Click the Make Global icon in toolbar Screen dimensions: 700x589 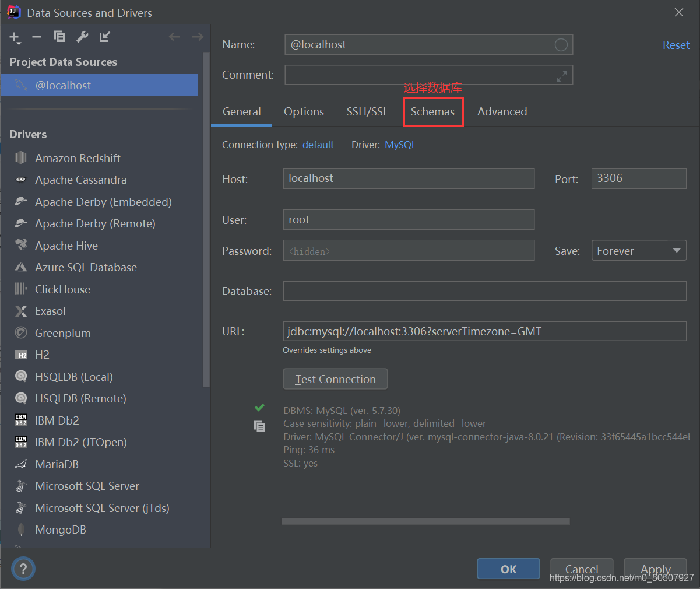(104, 37)
